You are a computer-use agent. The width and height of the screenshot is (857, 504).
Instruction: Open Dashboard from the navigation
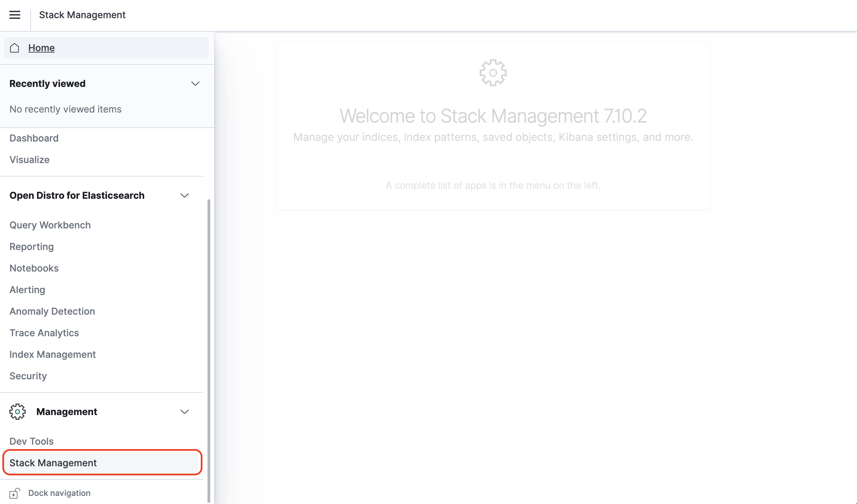(34, 138)
